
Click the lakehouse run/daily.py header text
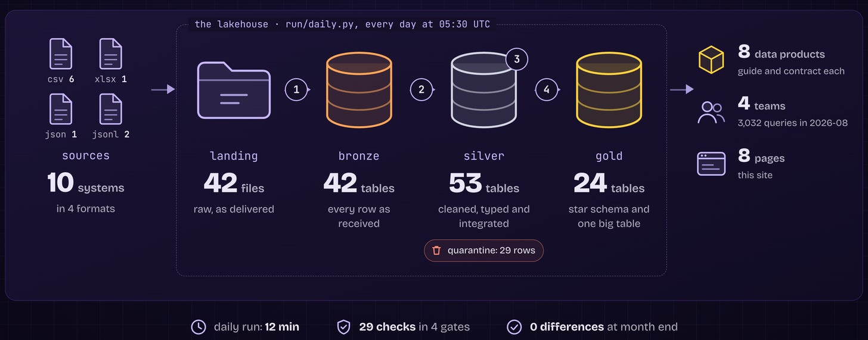pyautogui.click(x=342, y=24)
